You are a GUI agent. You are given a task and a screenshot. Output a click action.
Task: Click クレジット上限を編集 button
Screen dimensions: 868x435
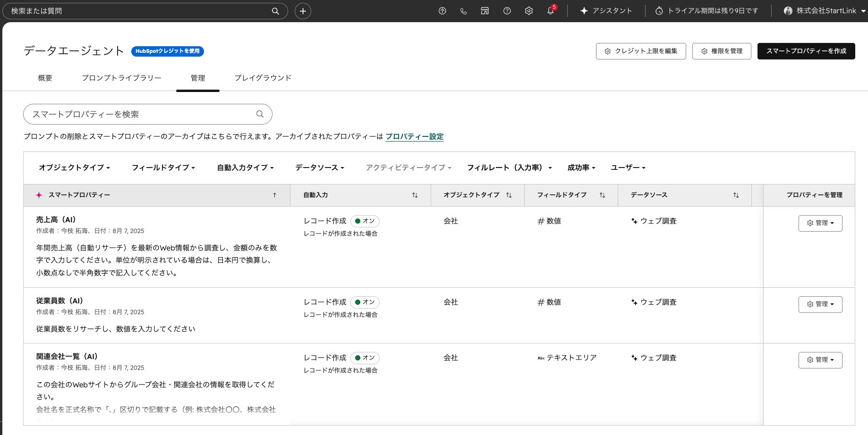click(641, 51)
